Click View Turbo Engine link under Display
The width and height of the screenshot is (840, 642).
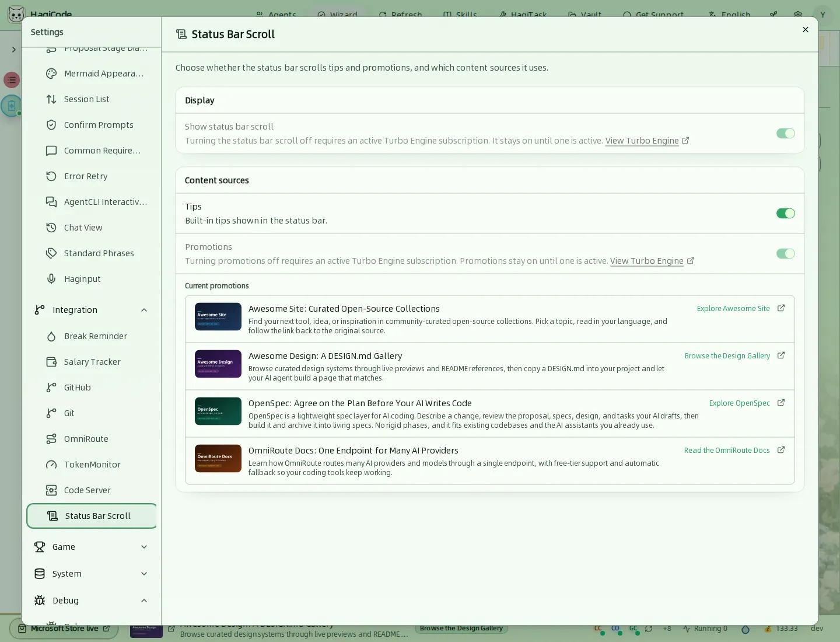[647, 141]
